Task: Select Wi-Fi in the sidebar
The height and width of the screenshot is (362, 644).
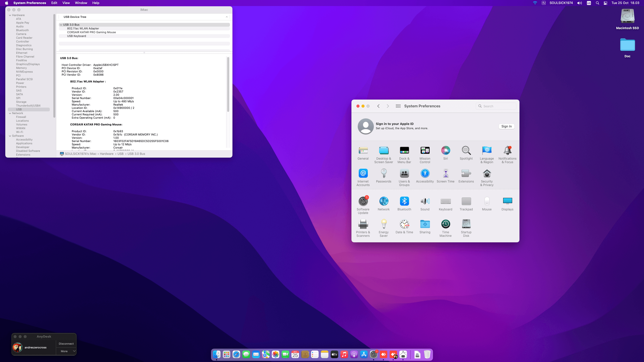Action: [20, 132]
